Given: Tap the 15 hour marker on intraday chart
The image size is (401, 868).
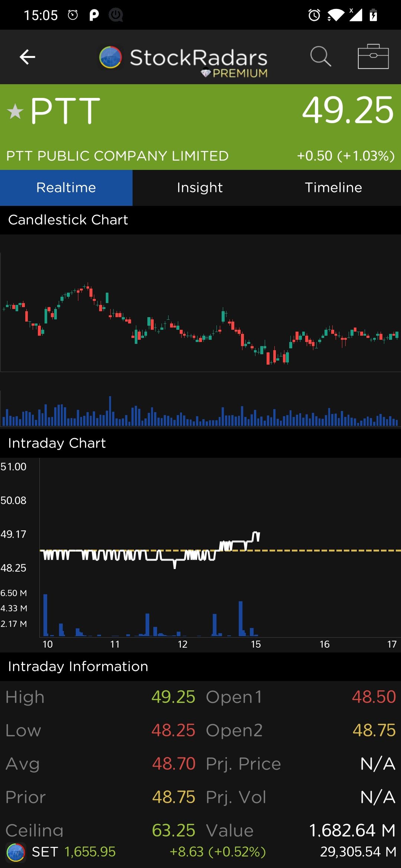Looking at the screenshot, I should point(255,644).
